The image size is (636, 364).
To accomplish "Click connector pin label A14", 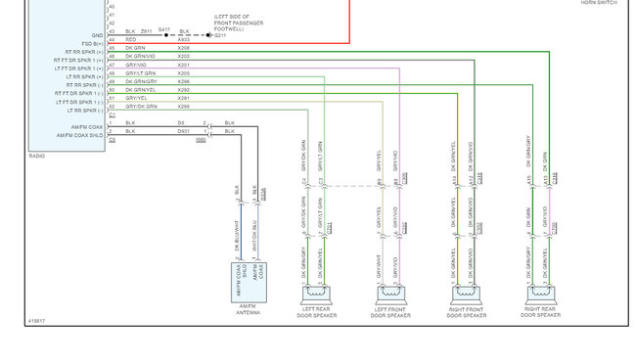I will point(454,180).
